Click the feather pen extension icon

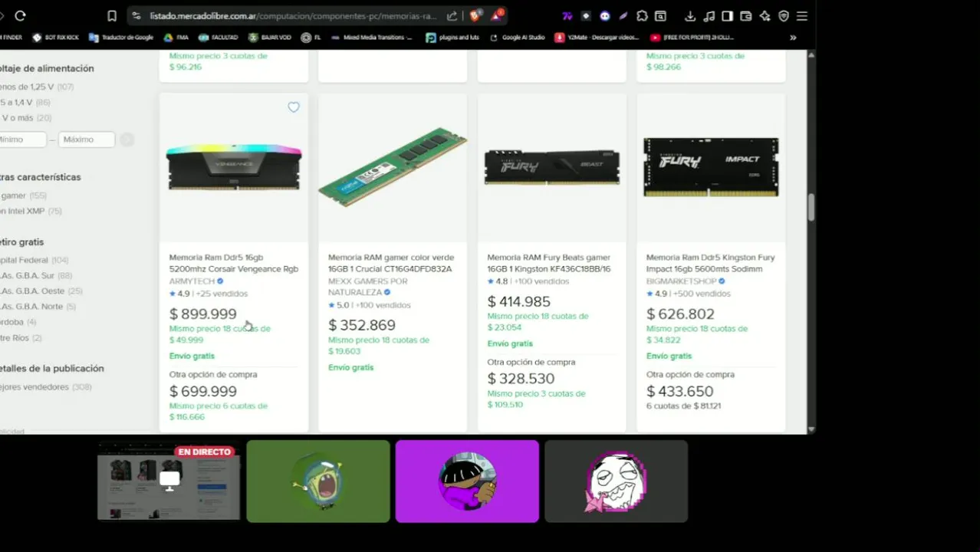tap(623, 15)
